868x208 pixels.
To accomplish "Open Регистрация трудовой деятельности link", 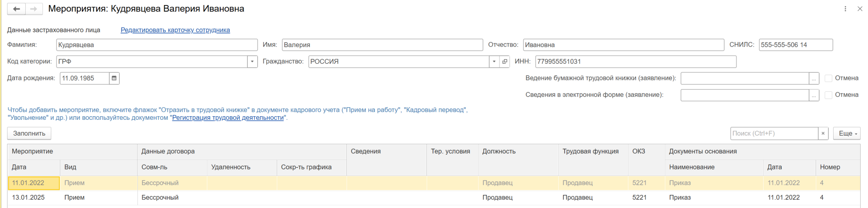I will coord(228,118).
